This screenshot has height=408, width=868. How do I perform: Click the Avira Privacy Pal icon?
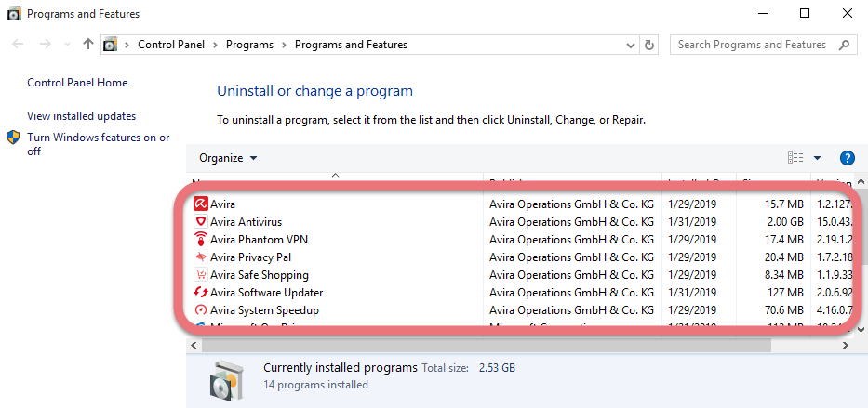coord(200,257)
